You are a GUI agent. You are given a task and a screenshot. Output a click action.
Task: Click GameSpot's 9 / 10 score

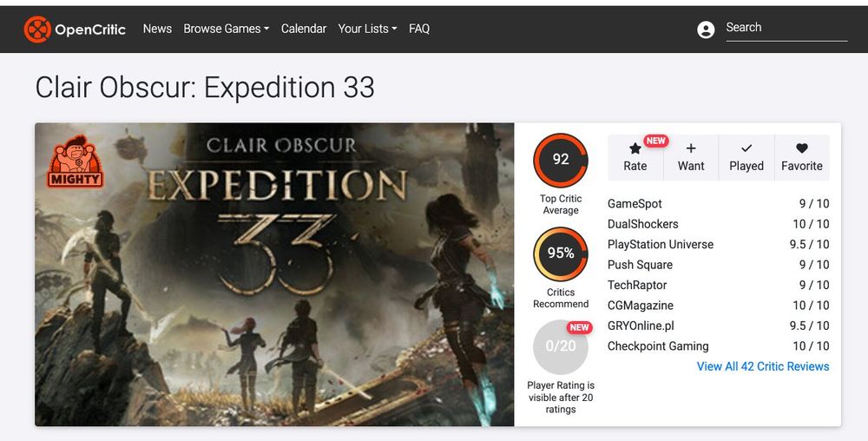[x=814, y=204]
